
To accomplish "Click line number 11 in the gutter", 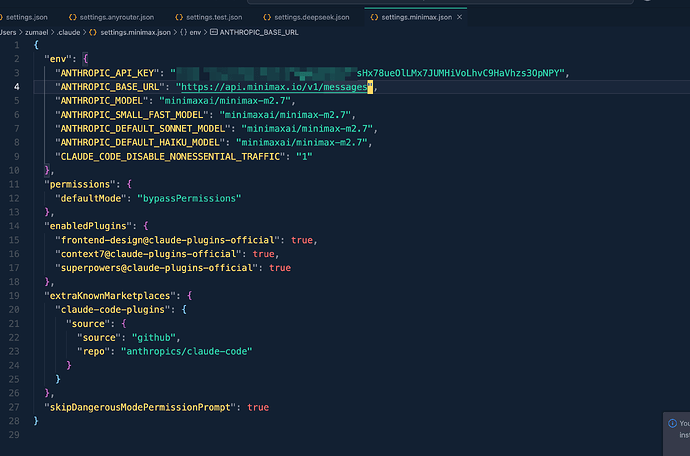I will (x=14, y=184).
